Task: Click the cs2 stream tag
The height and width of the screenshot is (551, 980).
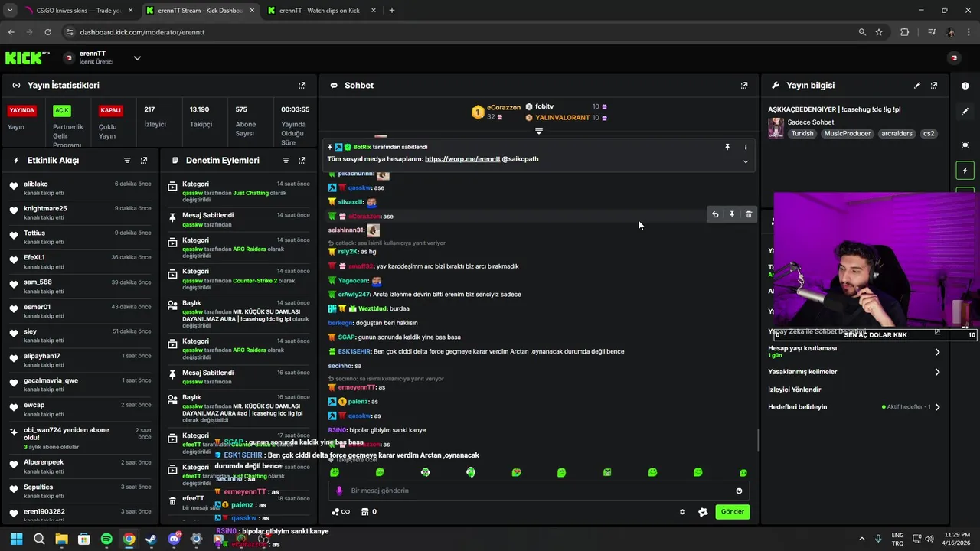Action: (929, 134)
